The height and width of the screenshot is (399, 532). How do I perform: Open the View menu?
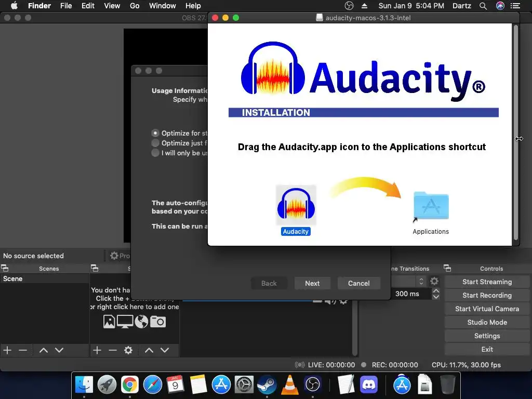click(x=112, y=6)
